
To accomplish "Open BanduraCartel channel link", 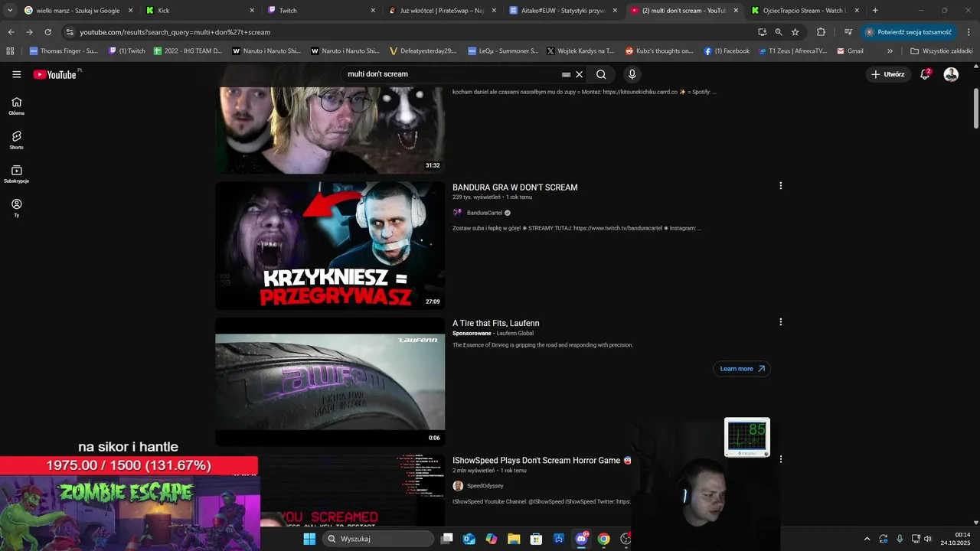I will point(485,213).
